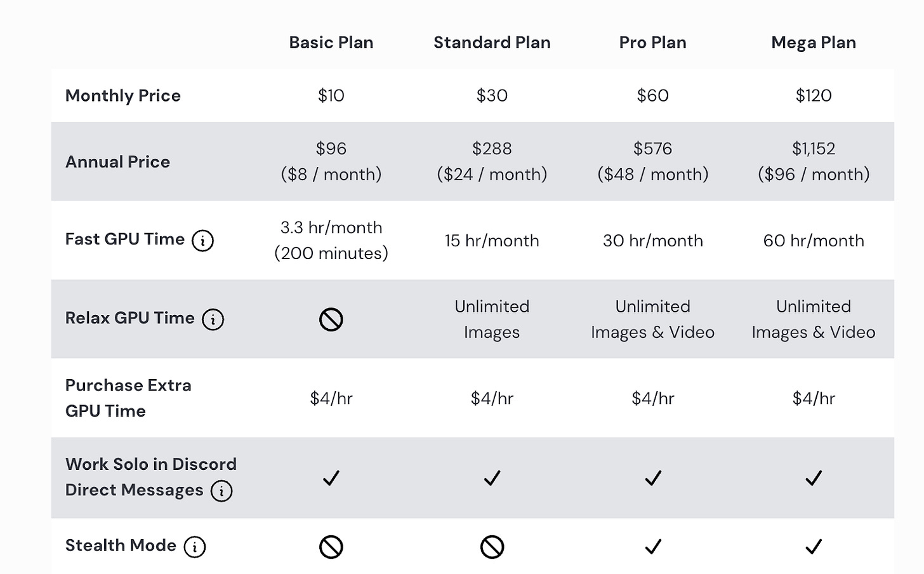Click the $1,152 Mega annual price

tap(814, 149)
